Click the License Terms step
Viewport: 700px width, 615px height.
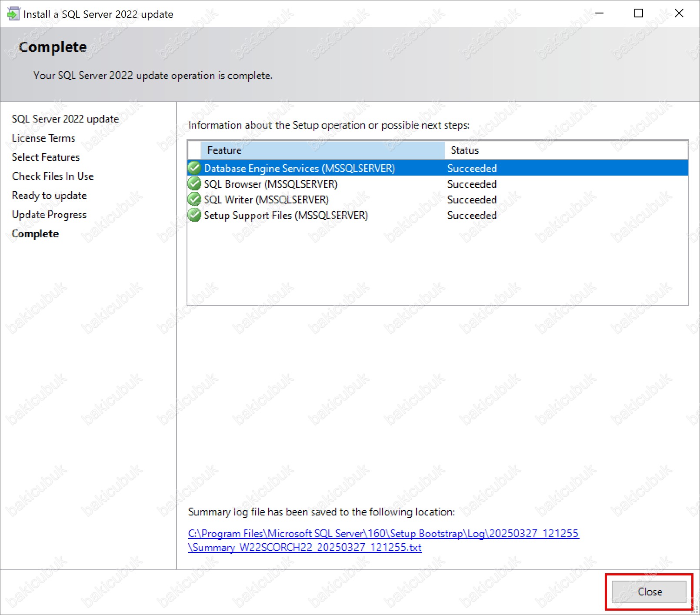coord(43,138)
